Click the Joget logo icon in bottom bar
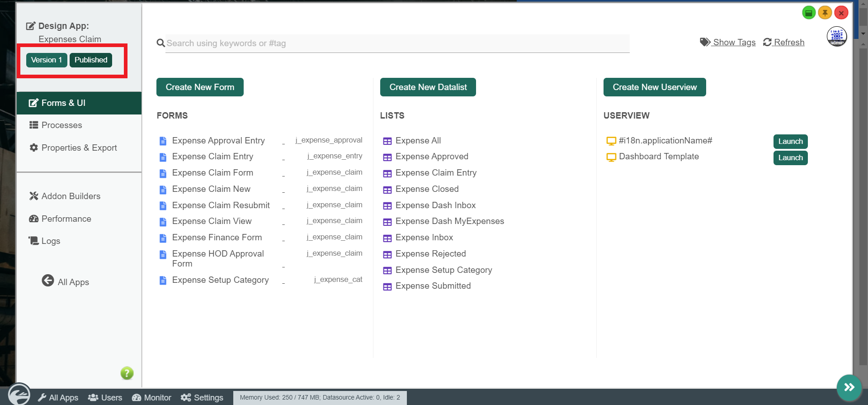The image size is (868, 405). point(19,395)
